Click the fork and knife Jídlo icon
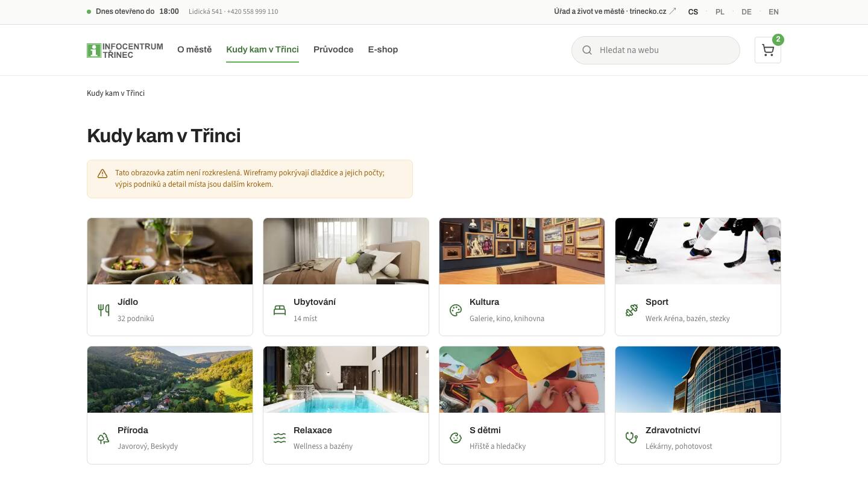The height and width of the screenshot is (482, 868). (104, 310)
